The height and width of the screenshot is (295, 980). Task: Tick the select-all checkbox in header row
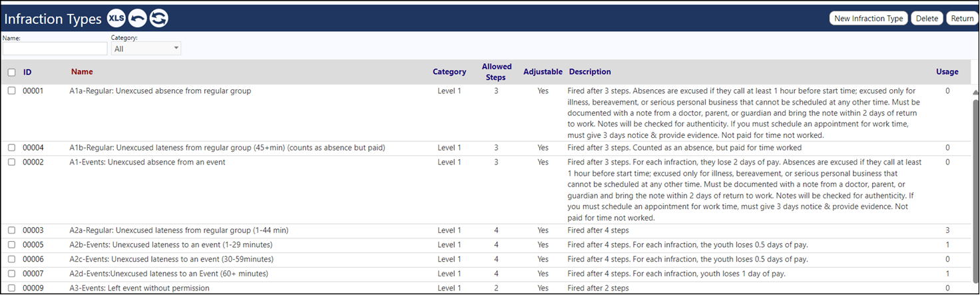[x=11, y=72]
